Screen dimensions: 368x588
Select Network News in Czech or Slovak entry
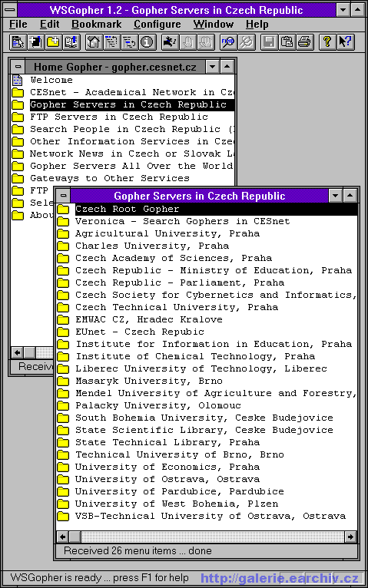132,154
